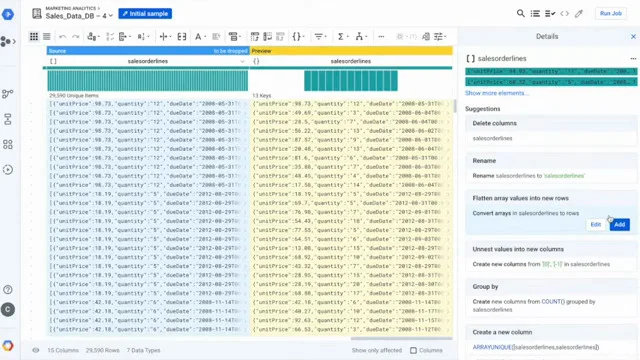Viewport: 640px width, 360px height.
Task: Open the sigma aggregate functions tool
Action: [342, 37]
